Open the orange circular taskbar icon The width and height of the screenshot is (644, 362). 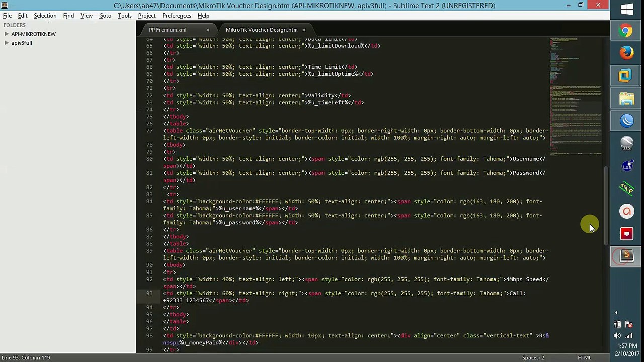click(626, 211)
